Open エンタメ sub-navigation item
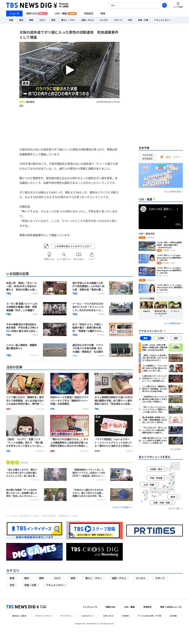This screenshot has height=644, width=189. tap(104, 20)
